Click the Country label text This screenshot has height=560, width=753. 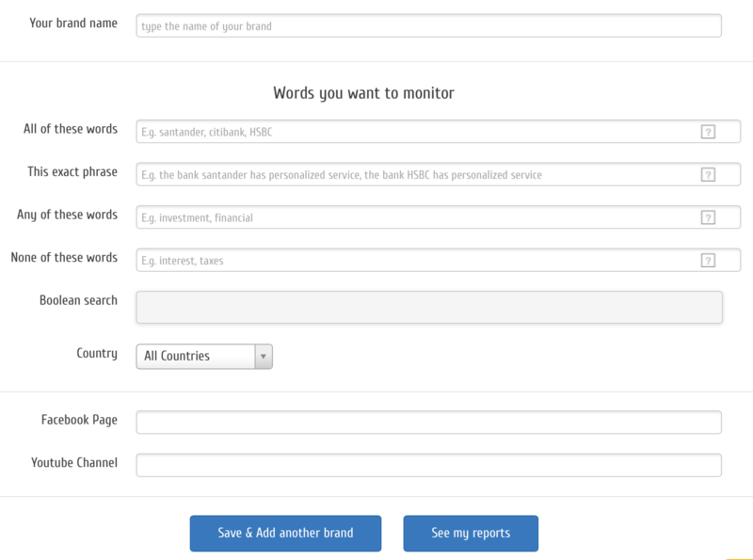(97, 353)
